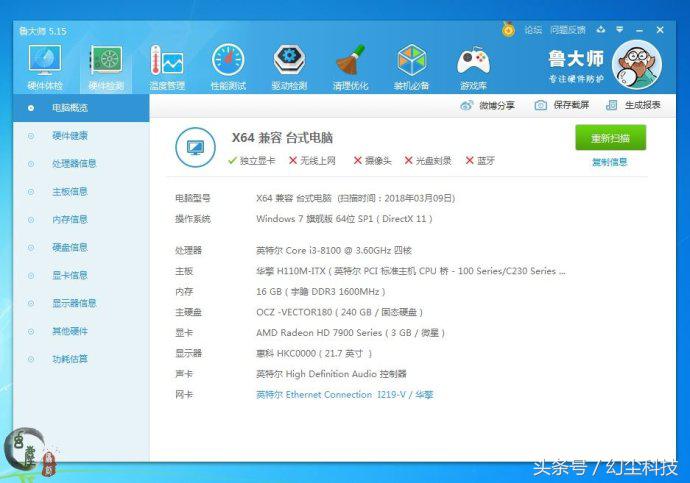Click 复制信息 copy info link

pyautogui.click(x=609, y=162)
